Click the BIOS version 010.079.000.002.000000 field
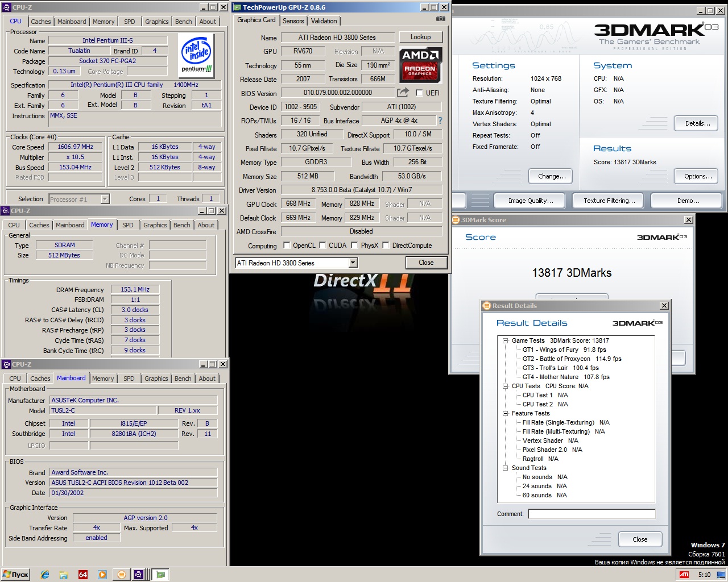The width and height of the screenshot is (728, 582). (338, 93)
